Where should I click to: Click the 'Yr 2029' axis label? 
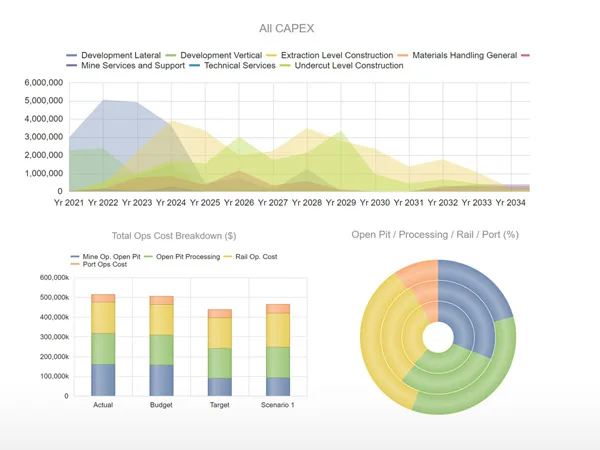pos(341,203)
